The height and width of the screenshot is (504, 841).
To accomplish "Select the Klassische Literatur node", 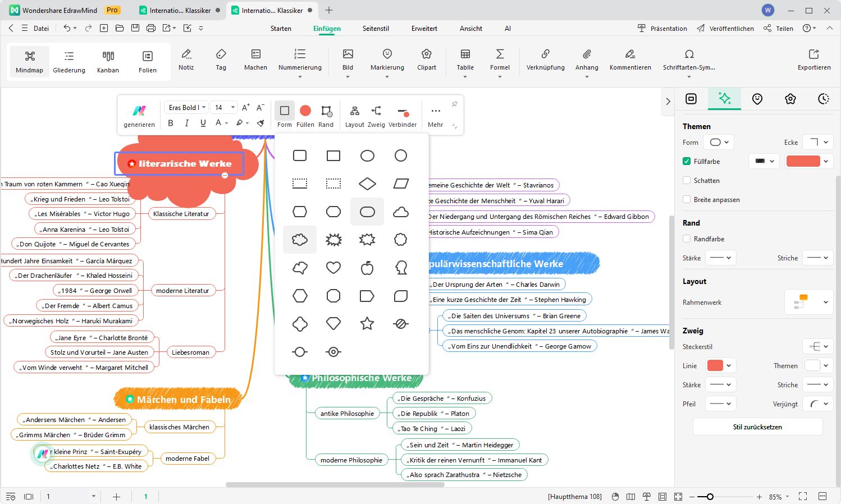I will coord(181,214).
